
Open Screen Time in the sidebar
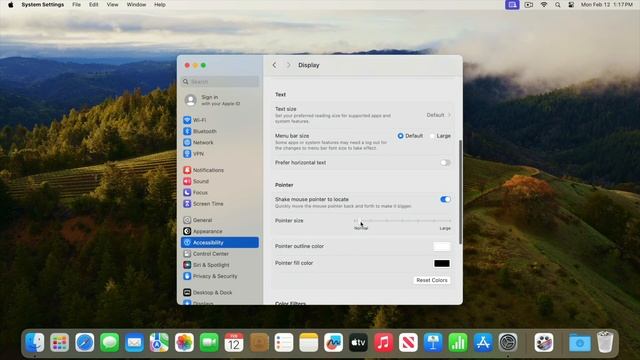(220, 204)
